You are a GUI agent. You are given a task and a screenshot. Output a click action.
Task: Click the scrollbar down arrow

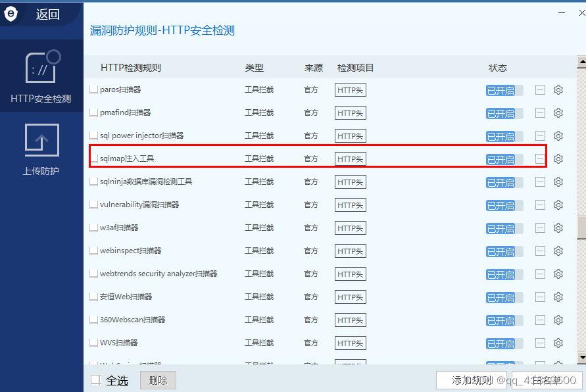pos(581,358)
